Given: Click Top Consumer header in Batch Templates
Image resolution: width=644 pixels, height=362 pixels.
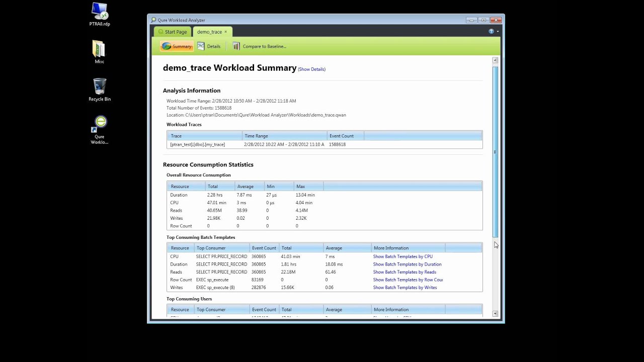Looking at the screenshot, I should (221, 248).
